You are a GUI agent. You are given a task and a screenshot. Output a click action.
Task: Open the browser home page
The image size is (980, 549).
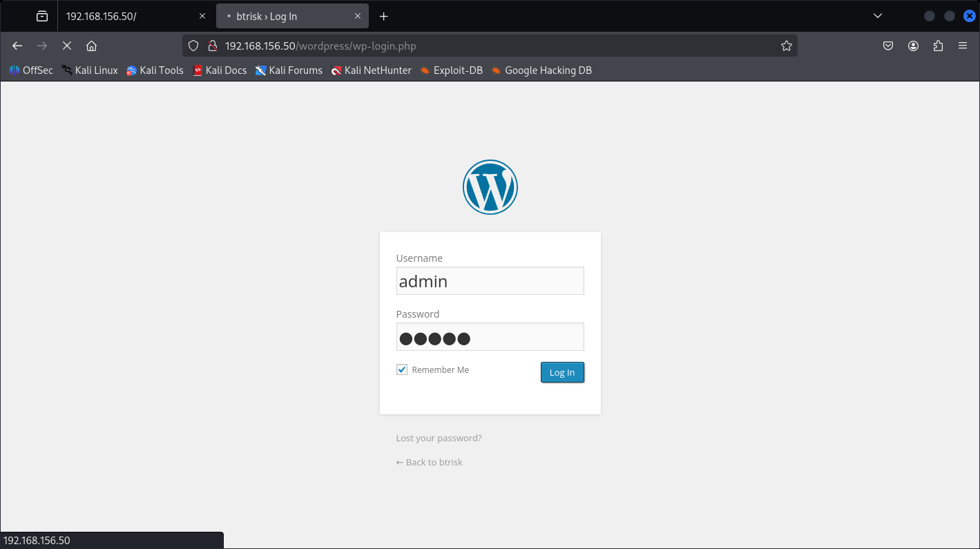[x=91, y=46]
